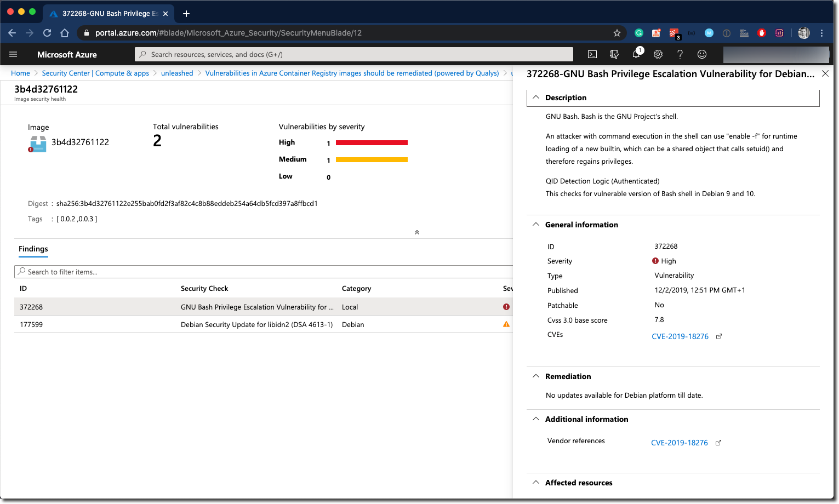839x504 pixels.
Task: Click the unleashed breadcrumb link
Action: tap(177, 73)
